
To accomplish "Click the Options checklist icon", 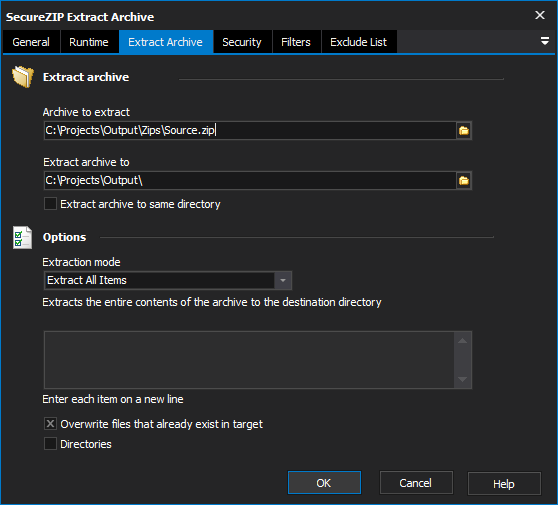I will tap(22, 237).
